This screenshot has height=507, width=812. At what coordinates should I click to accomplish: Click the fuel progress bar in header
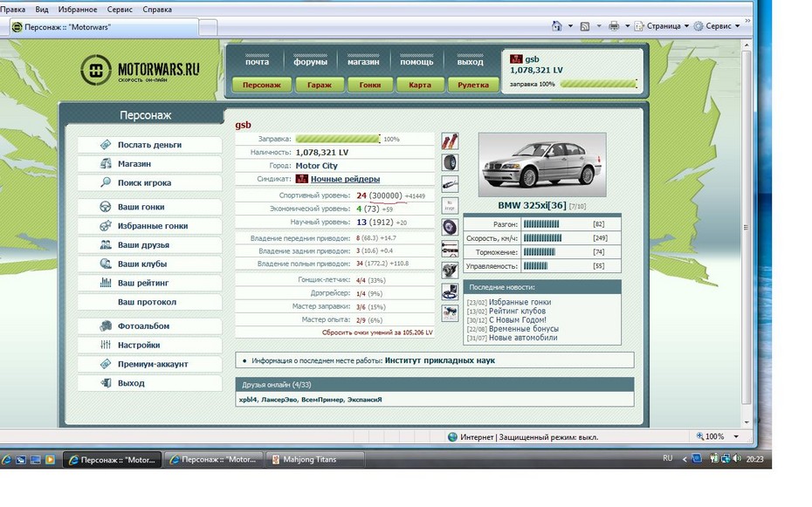point(599,84)
